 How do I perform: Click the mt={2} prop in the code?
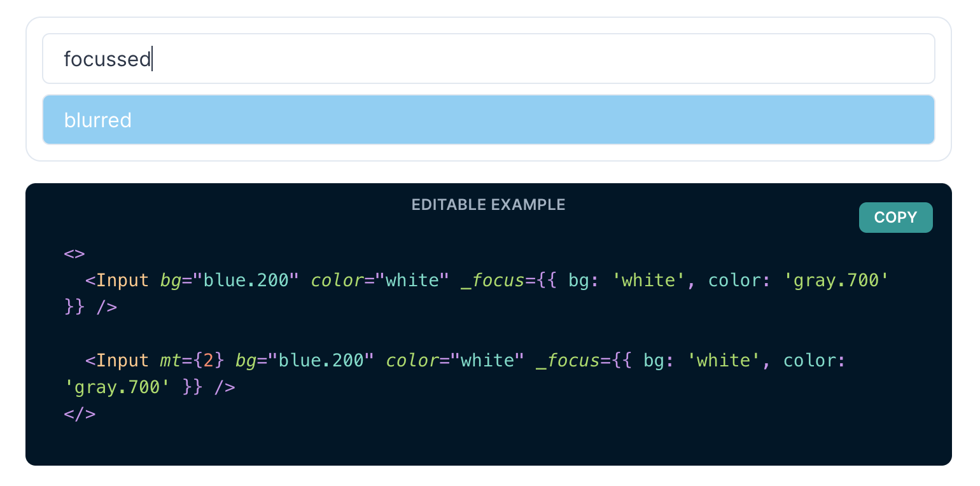click(191, 360)
